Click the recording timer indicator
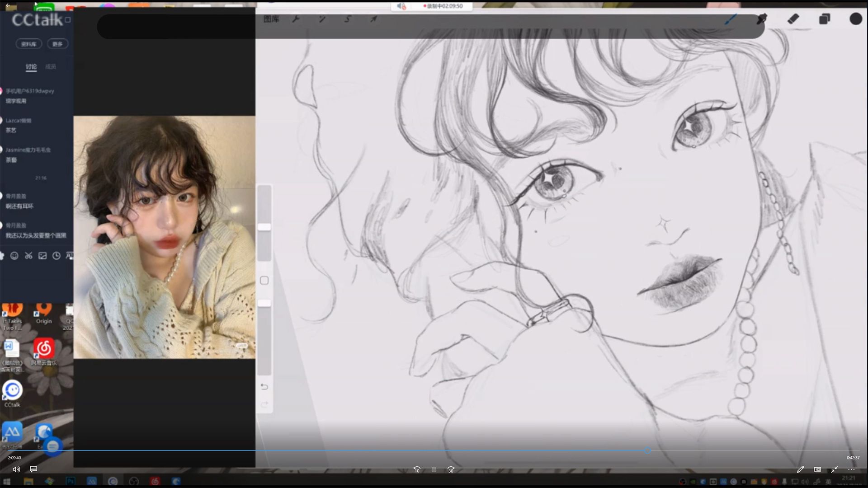Screen dimensions: 868x488 click(x=443, y=6)
